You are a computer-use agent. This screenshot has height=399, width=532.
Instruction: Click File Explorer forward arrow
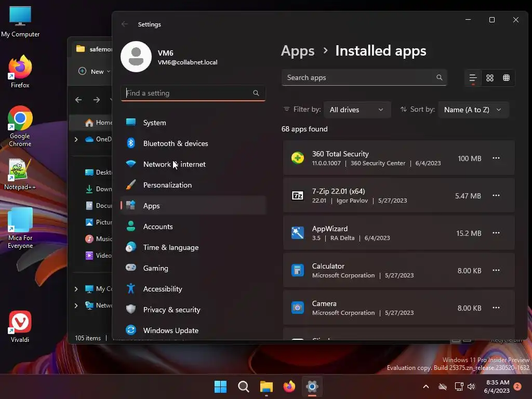(97, 100)
